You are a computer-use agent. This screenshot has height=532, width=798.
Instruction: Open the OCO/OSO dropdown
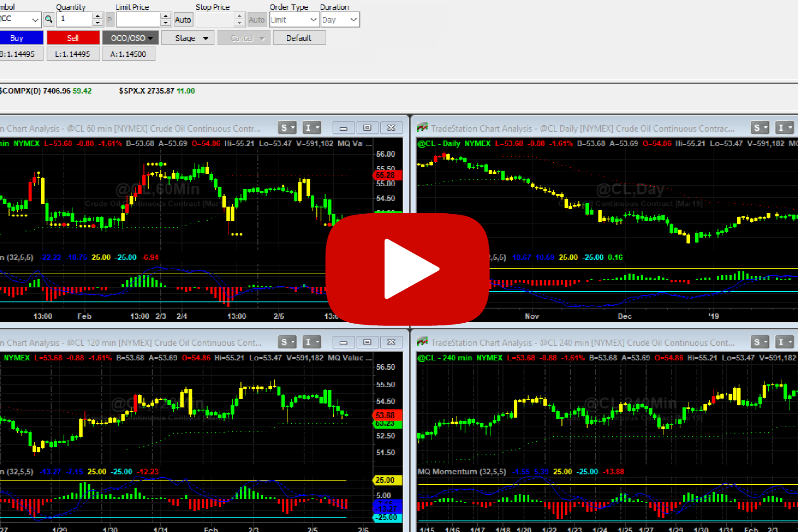point(131,38)
